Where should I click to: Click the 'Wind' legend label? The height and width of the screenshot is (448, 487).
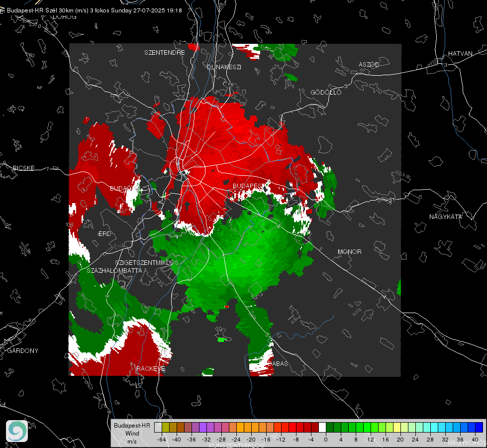pyautogui.click(x=132, y=434)
